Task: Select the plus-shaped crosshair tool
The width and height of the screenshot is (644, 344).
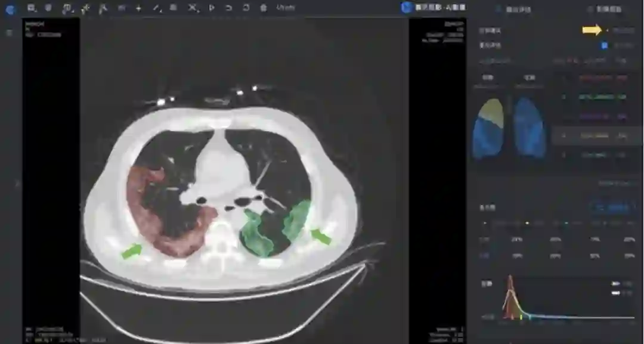Action: (x=138, y=8)
